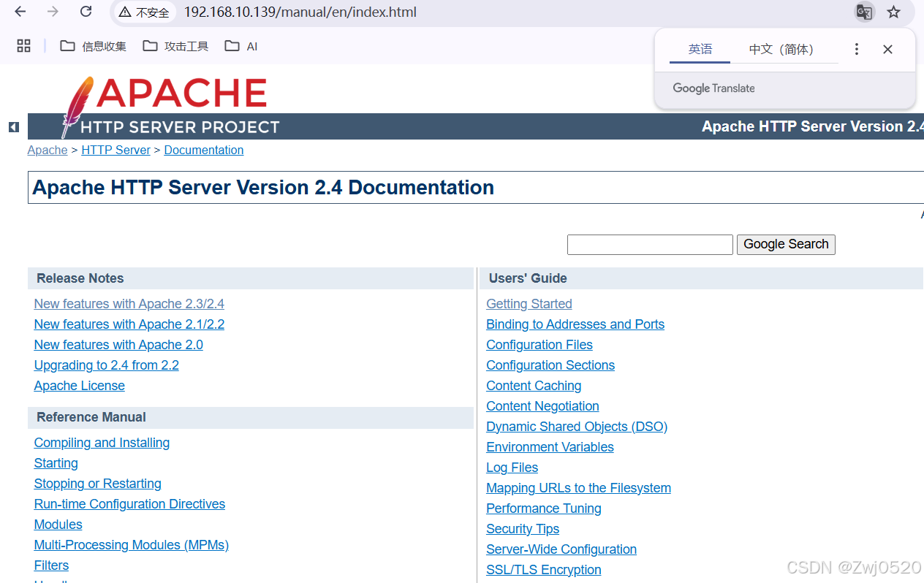Open Compiling and Installing link
Image resolution: width=924 pixels, height=583 pixels.
(x=102, y=443)
